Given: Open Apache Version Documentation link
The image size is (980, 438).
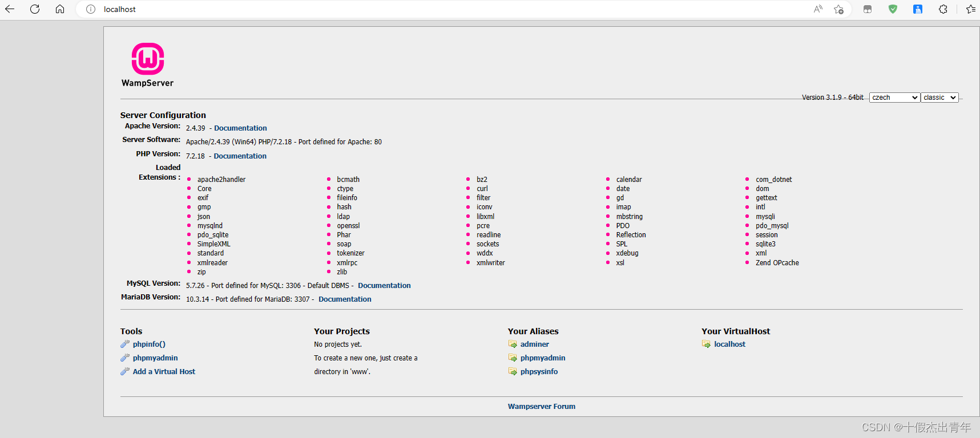Looking at the screenshot, I should tap(240, 128).
